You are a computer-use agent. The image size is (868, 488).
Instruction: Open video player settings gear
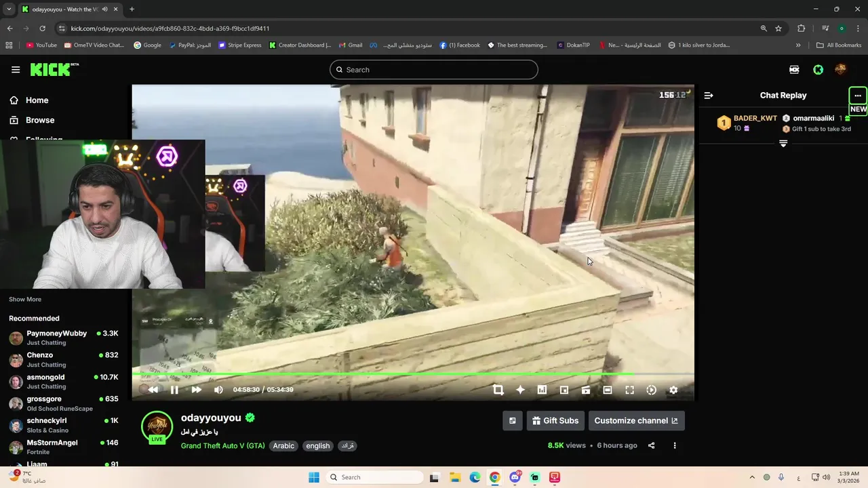(x=673, y=390)
